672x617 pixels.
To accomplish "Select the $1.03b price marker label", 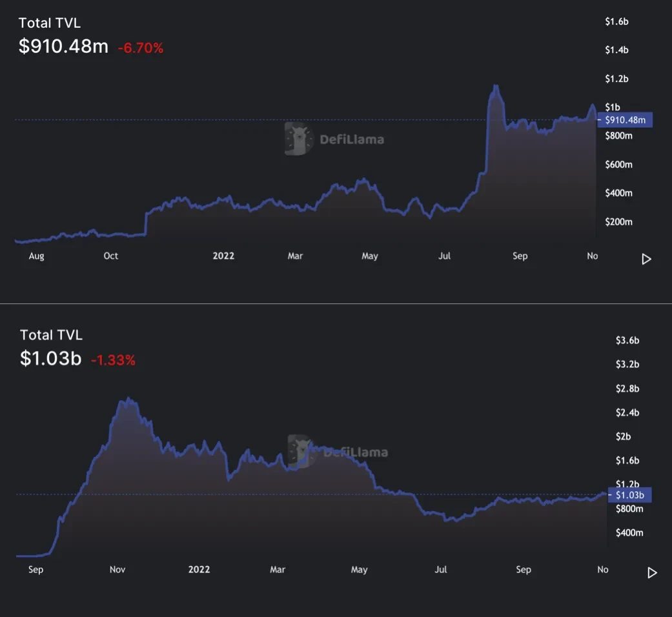I will 629,495.
